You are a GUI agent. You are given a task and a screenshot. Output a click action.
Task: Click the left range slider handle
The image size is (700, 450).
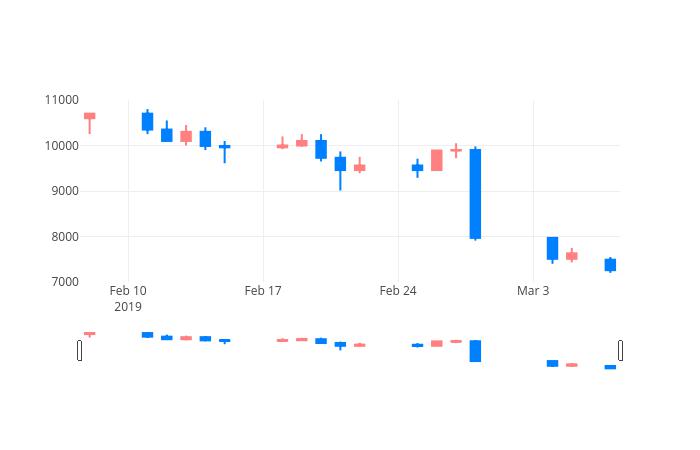[79, 350]
